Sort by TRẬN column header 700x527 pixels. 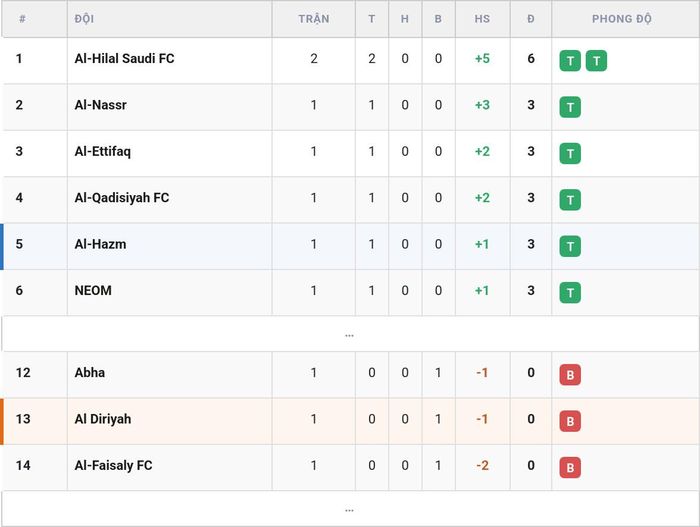click(314, 19)
